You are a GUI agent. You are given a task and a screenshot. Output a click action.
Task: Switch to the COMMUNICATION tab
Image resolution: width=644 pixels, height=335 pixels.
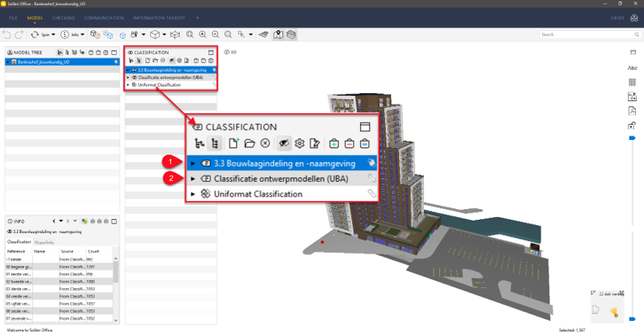[104, 18]
